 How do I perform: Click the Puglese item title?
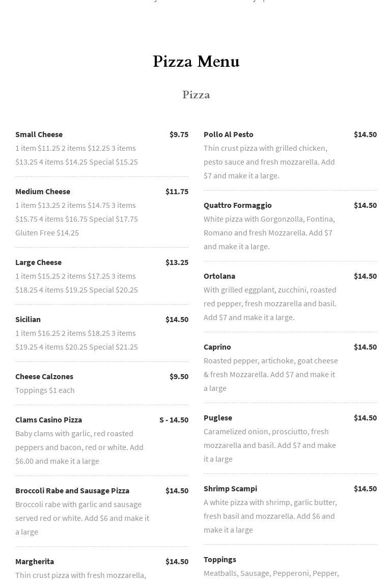pos(218,418)
